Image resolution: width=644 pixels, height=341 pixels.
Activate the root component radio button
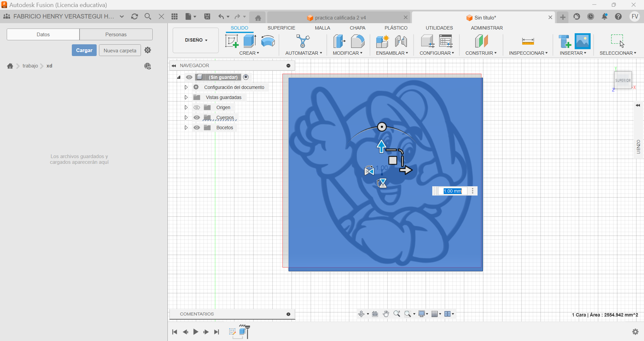246,77
